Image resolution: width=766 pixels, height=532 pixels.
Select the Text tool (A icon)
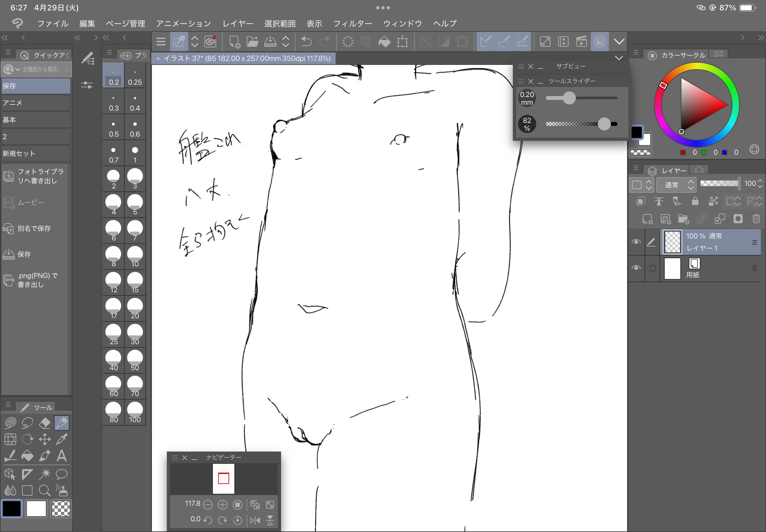point(61,456)
